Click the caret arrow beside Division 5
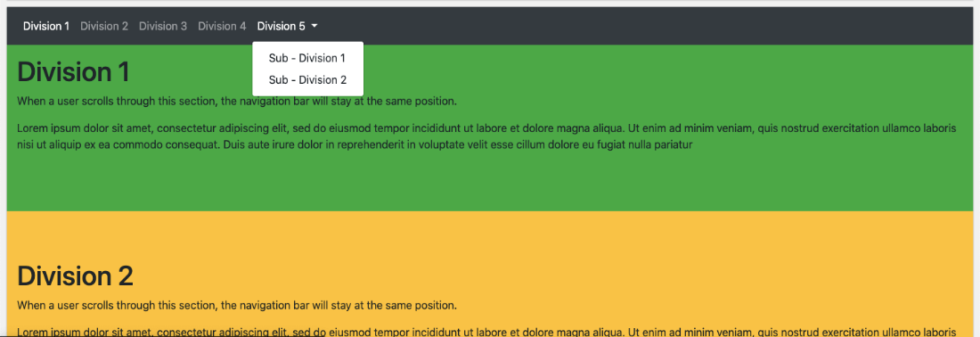The width and height of the screenshot is (980, 337). [314, 26]
